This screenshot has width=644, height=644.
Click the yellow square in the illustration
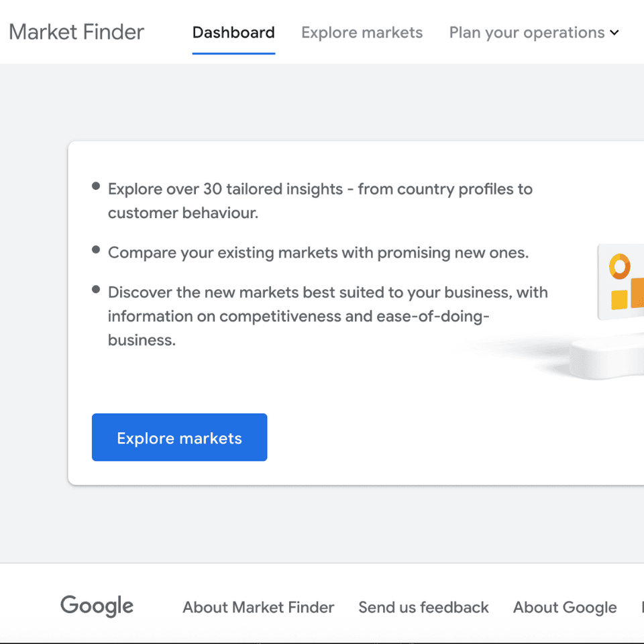point(619,299)
